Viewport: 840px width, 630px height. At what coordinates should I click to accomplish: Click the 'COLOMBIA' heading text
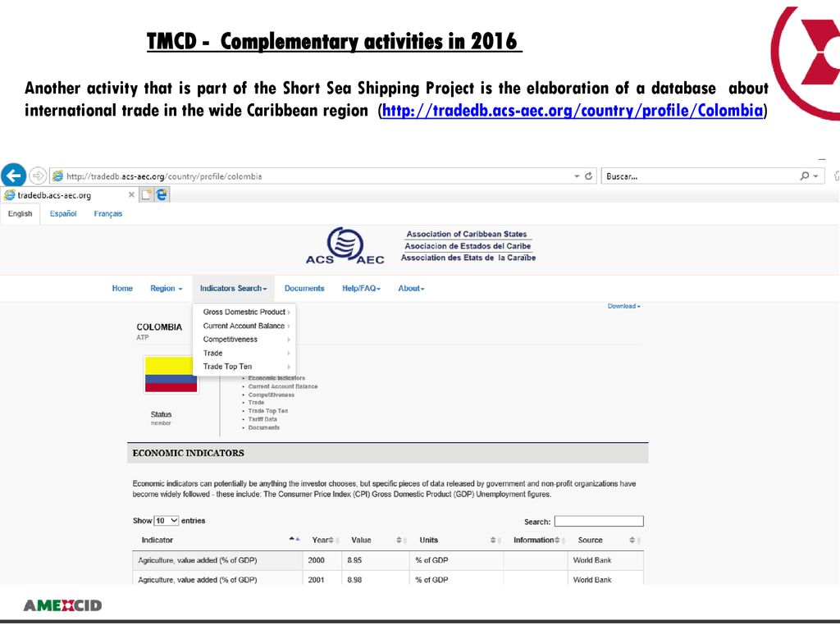click(159, 326)
